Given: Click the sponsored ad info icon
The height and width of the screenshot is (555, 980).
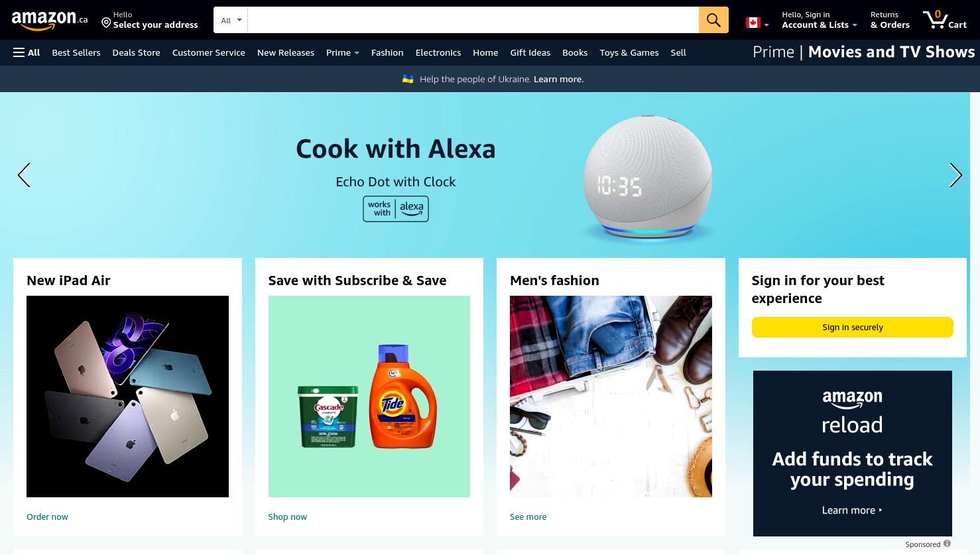Looking at the screenshot, I should point(947,544).
